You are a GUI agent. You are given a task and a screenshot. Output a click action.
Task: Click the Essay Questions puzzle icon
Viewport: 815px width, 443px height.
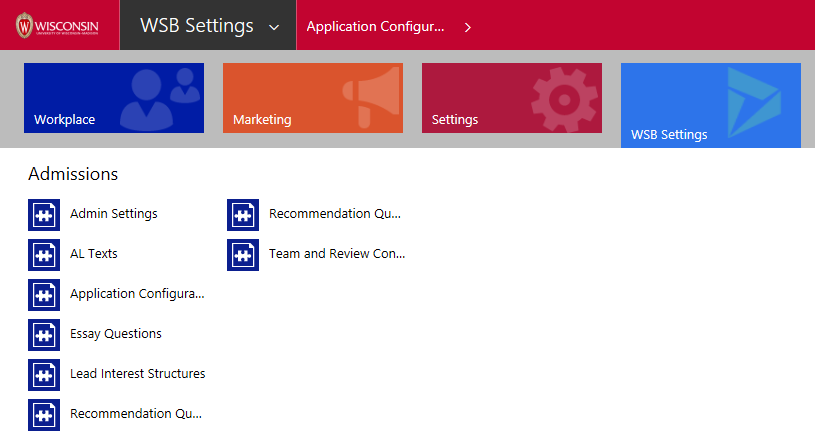[x=44, y=335]
